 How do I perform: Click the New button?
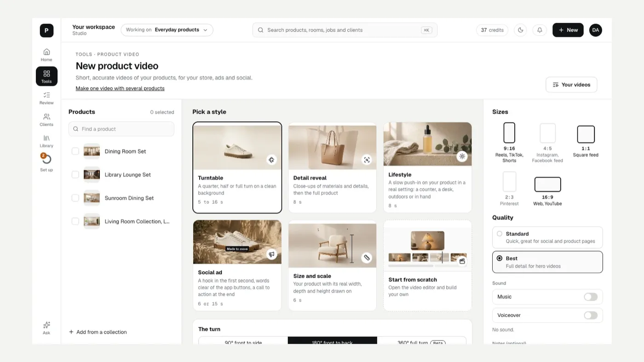568,30
